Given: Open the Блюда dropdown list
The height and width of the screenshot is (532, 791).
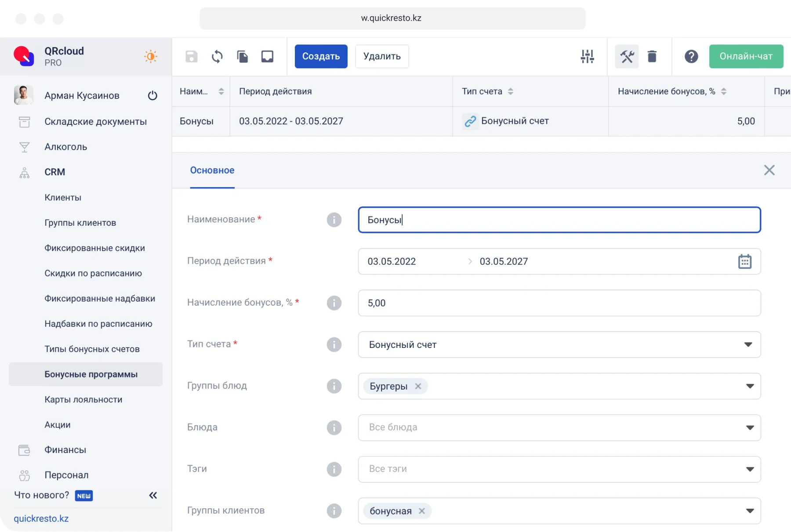Looking at the screenshot, I should (x=750, y=427).
